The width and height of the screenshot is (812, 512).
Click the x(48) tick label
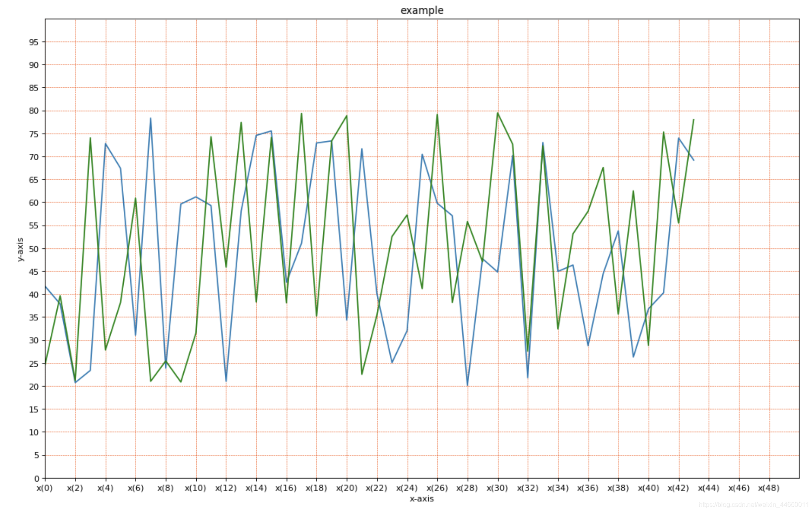coord(769,488)
